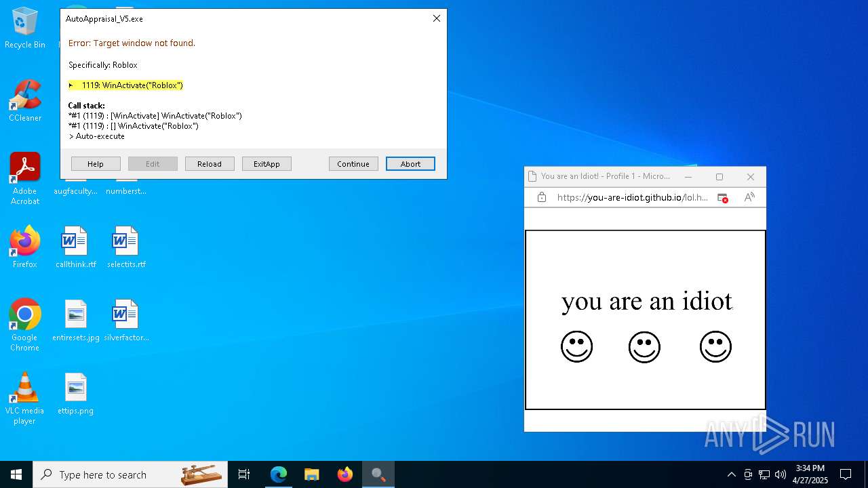Image resolution: width=868 pixels, height=488 pixels.
Task: Click the last smiley face on the page
Action: click(x=715, y=346)
